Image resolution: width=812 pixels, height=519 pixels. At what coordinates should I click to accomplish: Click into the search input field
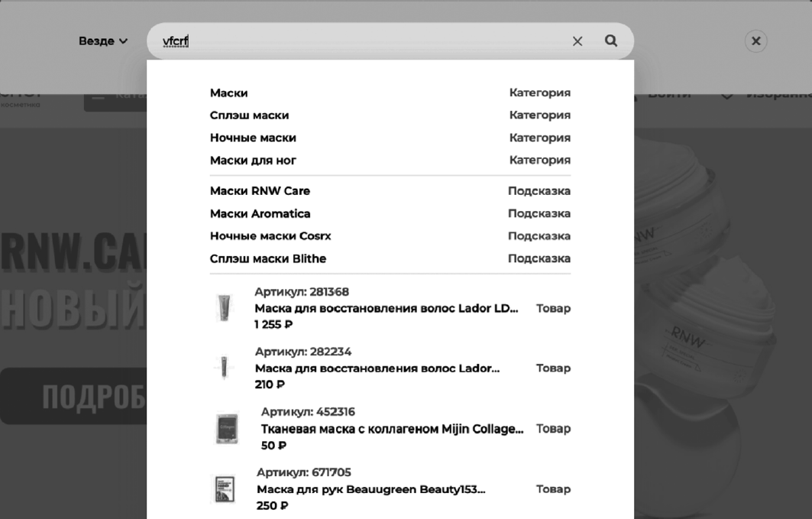tap(367, 41)
